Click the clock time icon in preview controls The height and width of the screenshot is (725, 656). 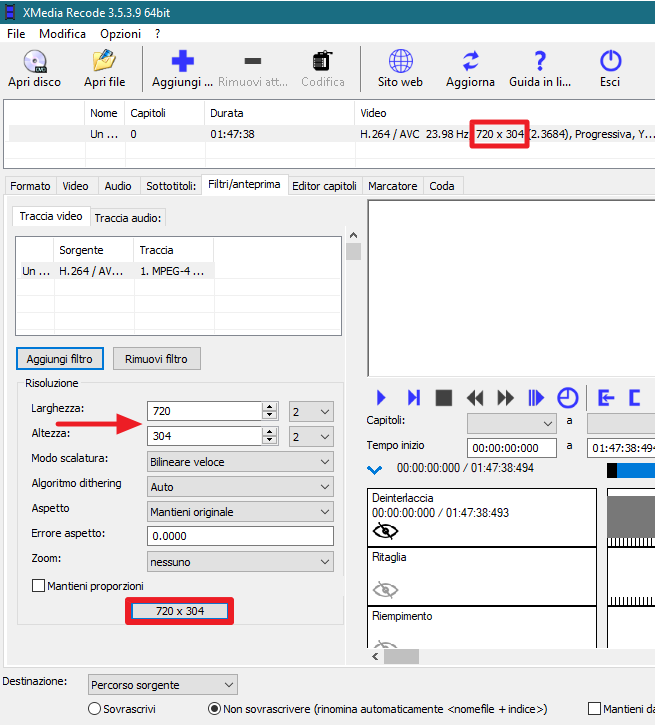[567, 398]
